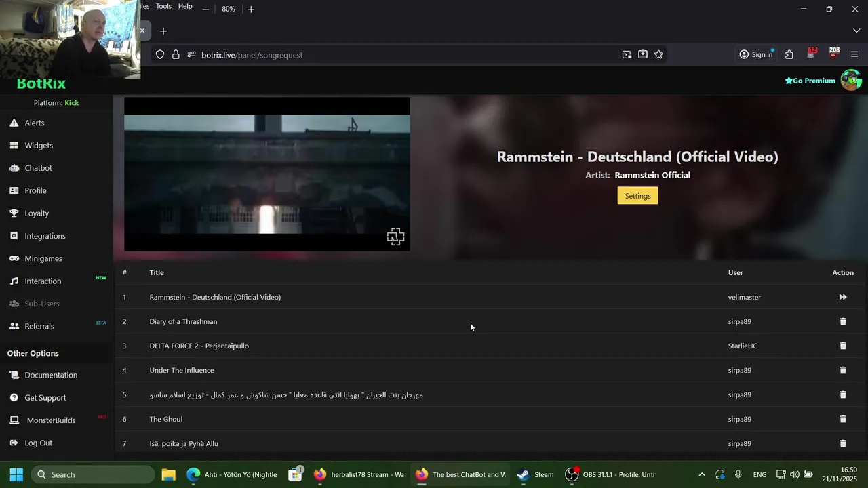Delete Isä, poika ja Pyhä Allu request

[x=843, y=443]
